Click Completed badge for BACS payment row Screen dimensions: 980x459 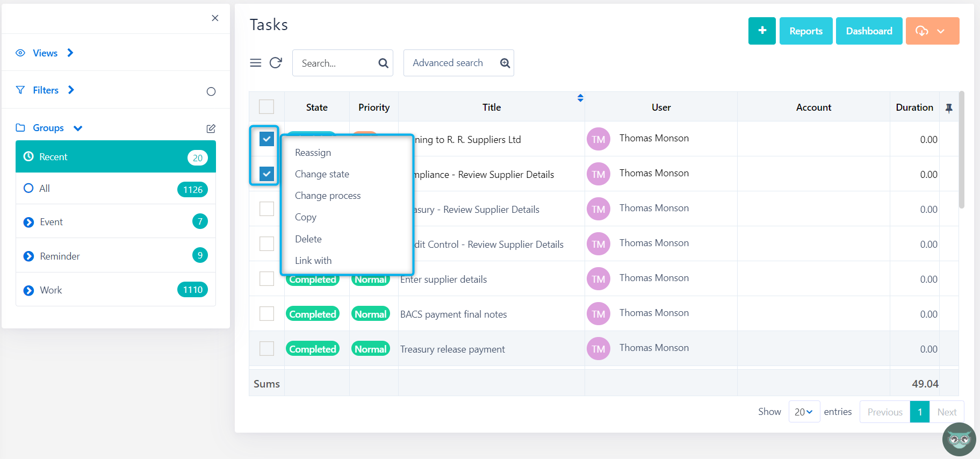[313, 314]
